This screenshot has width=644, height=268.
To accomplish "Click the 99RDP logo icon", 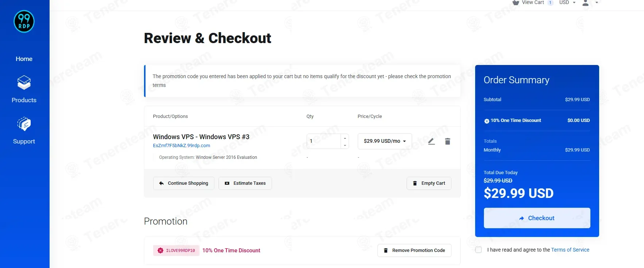I will pyautogui.click(x=24, y=22).
